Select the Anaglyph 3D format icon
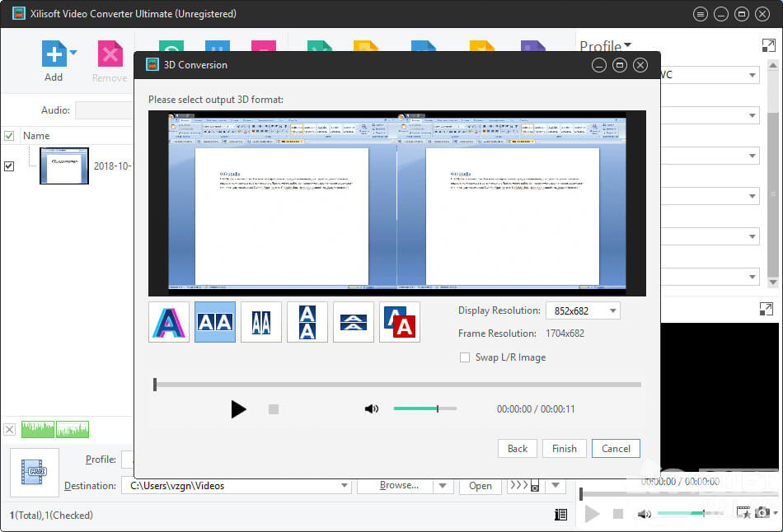The height and width of the screenshot is (532, 783). (x=169, y=322)
